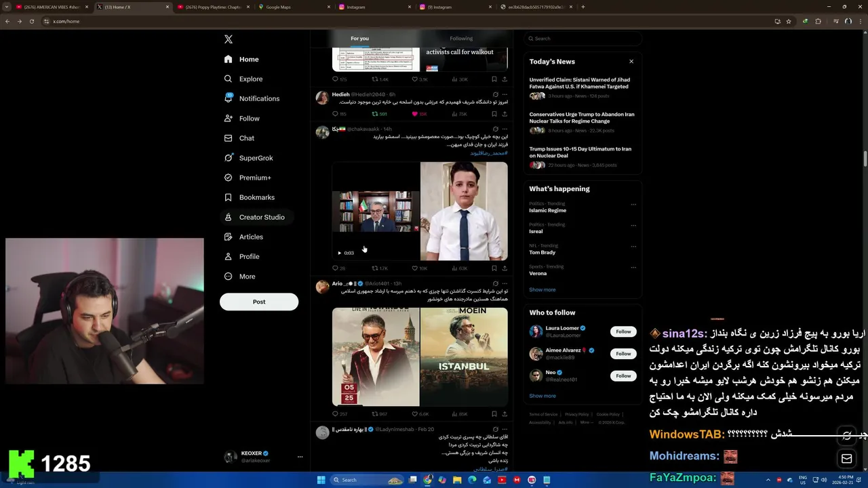Viewport: 868px width, 488px height.
Task: Click the X logo in sidebar
Action: 229,39
